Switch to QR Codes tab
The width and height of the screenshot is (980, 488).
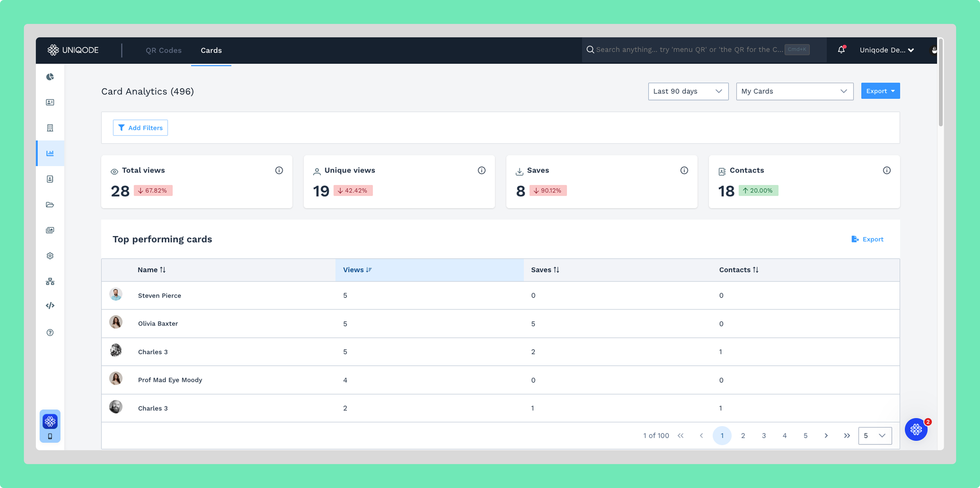(x=163, y=50)
